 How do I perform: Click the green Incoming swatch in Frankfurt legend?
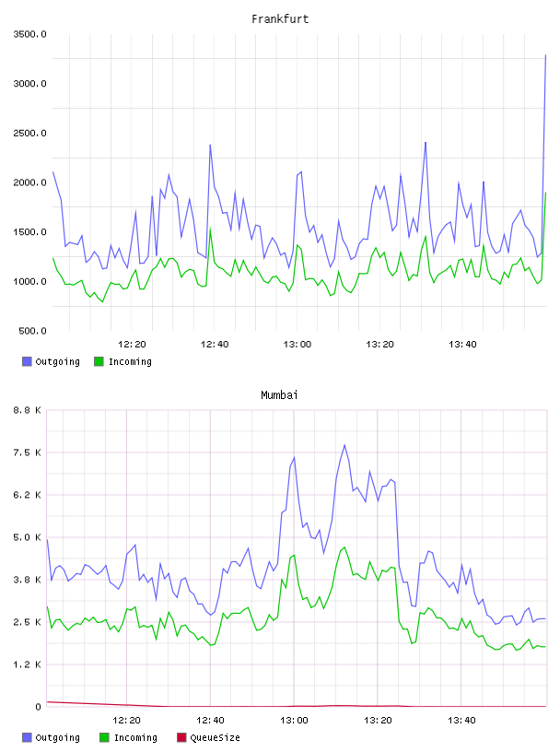(99, 361)
